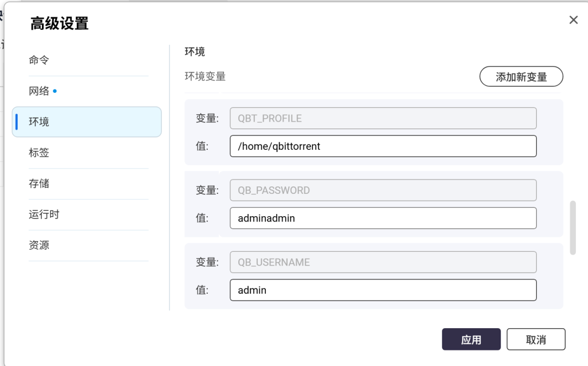Screen dimensions: 588x366
Task: Click the 环境变量 section label
Action: (x=205, y=76)
